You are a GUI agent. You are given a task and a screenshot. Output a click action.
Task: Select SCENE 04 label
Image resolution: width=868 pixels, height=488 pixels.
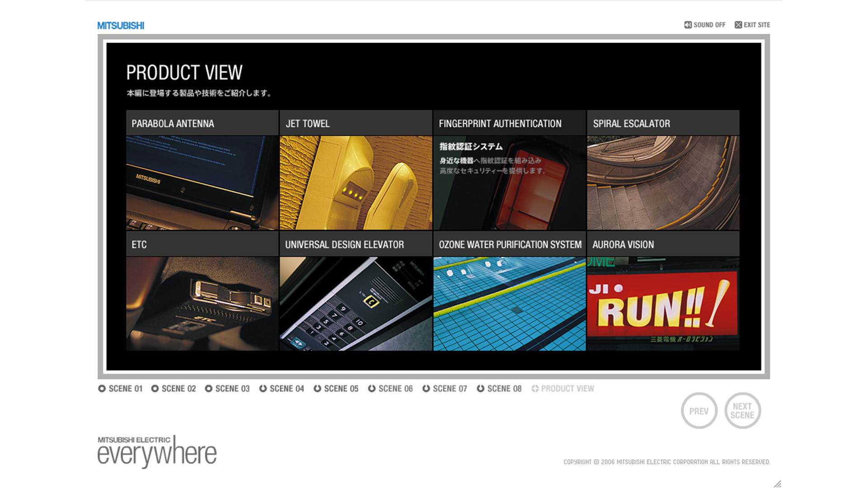click(x=287, y=389)
